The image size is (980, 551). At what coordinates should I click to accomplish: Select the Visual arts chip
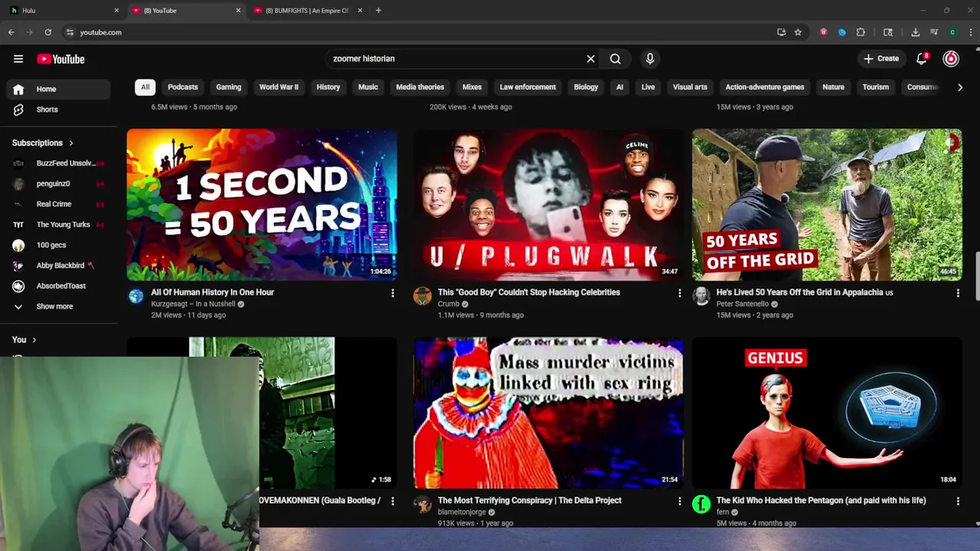click(690, 87)
